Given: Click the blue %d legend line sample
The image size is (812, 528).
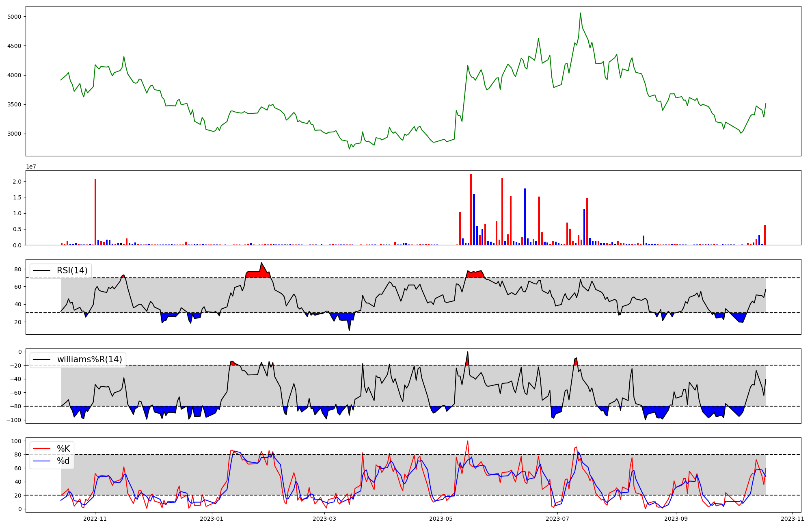Looking at the screenshot, I should (x=42, y=461).
